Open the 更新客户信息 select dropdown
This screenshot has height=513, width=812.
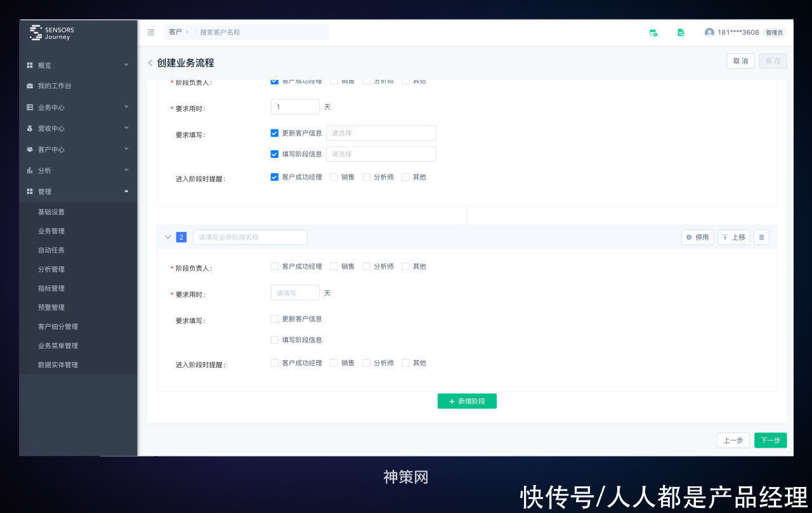[x=381, y=133]
